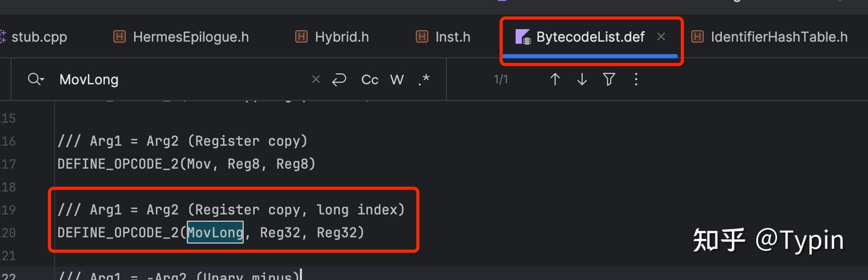868x280 pixels.
Task: Go to previous search occurrence
Action: click(x=555, y=79)
